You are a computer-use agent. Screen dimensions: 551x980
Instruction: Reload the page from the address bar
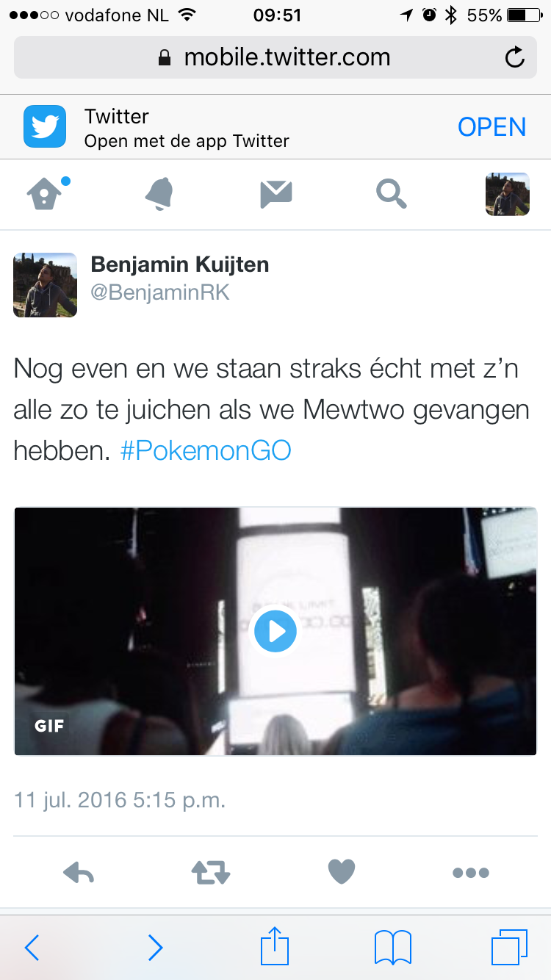pos(515,57)
